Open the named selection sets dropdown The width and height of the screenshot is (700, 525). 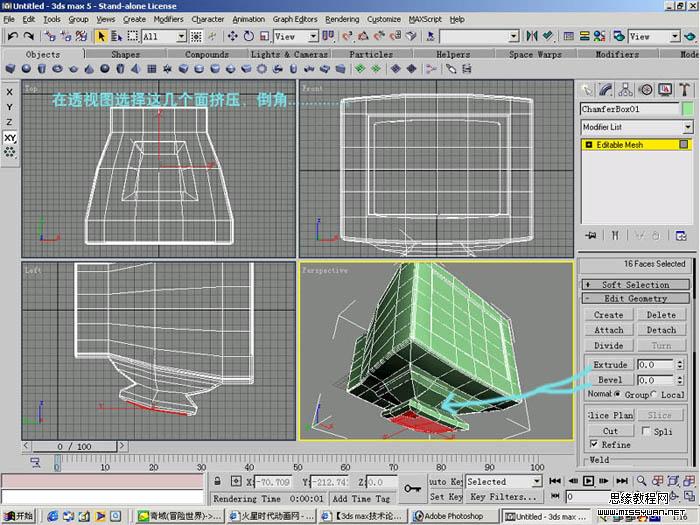click(514, 36)
